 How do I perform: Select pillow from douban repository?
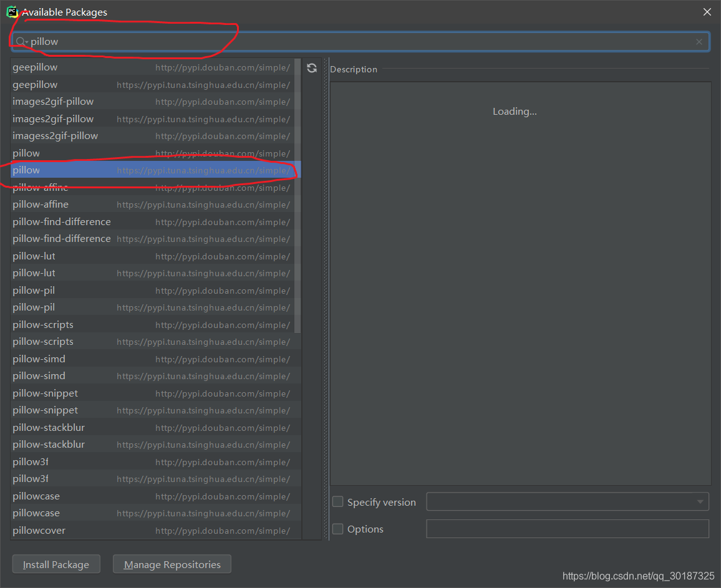coord(153,153)
